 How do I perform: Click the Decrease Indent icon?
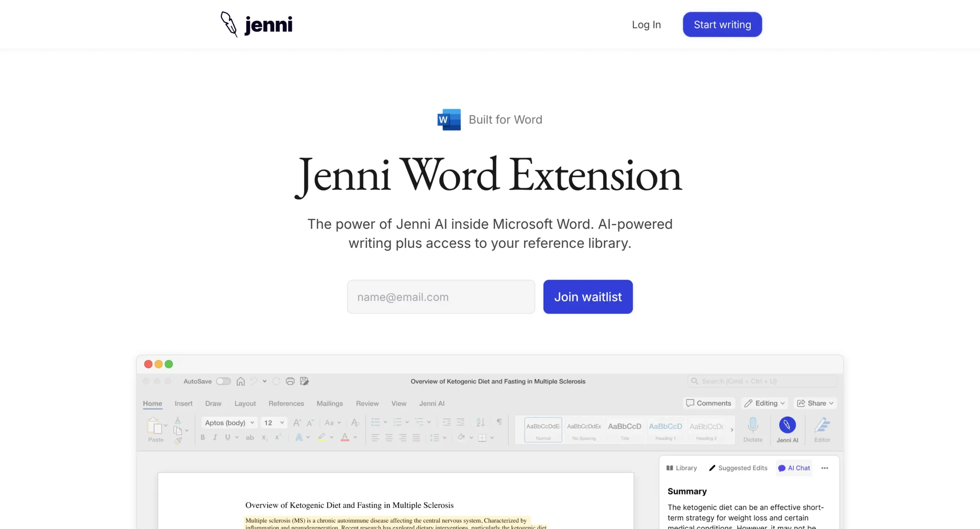coord(446,422)
